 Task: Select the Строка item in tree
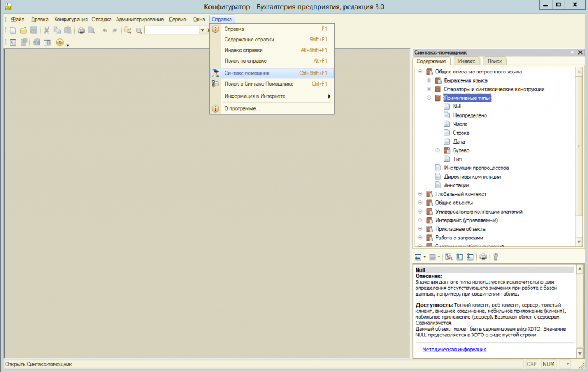click(x=461, y=133)
